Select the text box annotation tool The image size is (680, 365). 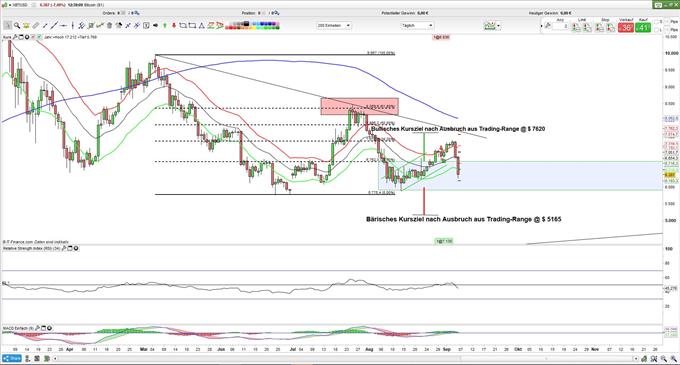point(146,26)
